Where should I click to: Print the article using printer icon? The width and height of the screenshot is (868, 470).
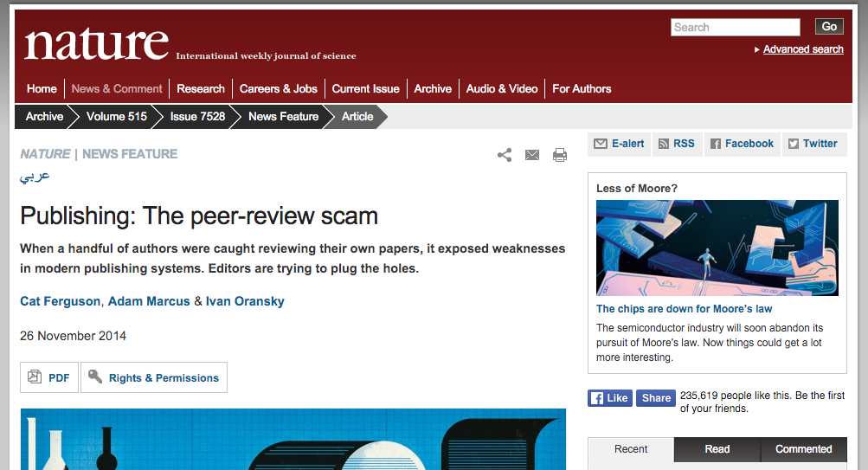click(x=560, y=155)
